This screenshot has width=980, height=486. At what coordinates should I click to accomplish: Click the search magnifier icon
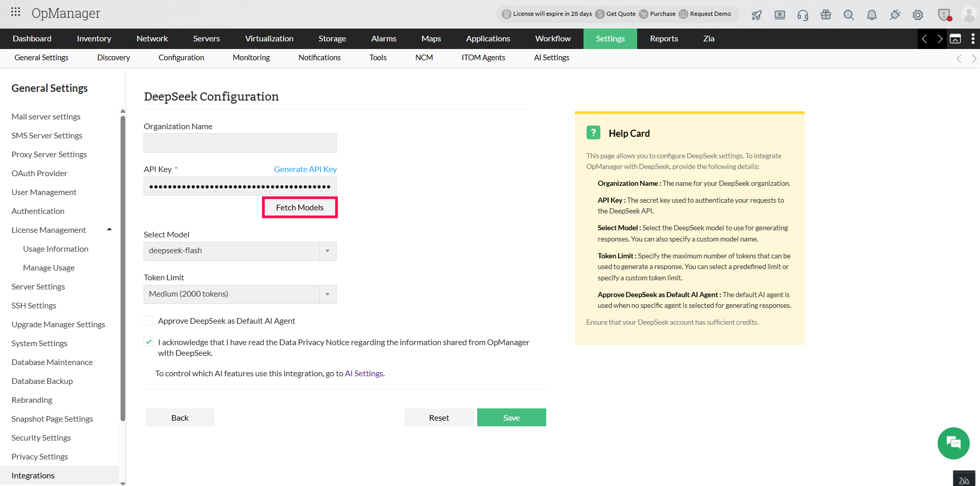click(849, 15)
